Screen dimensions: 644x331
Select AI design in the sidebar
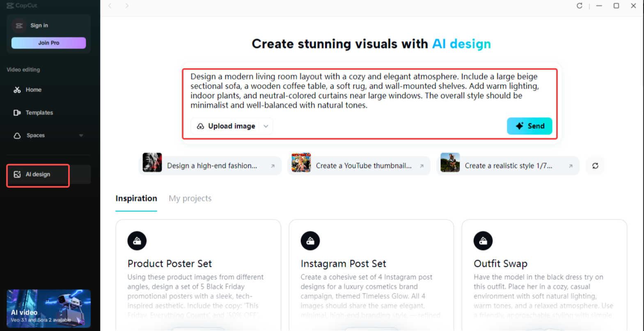pos(48,175)
